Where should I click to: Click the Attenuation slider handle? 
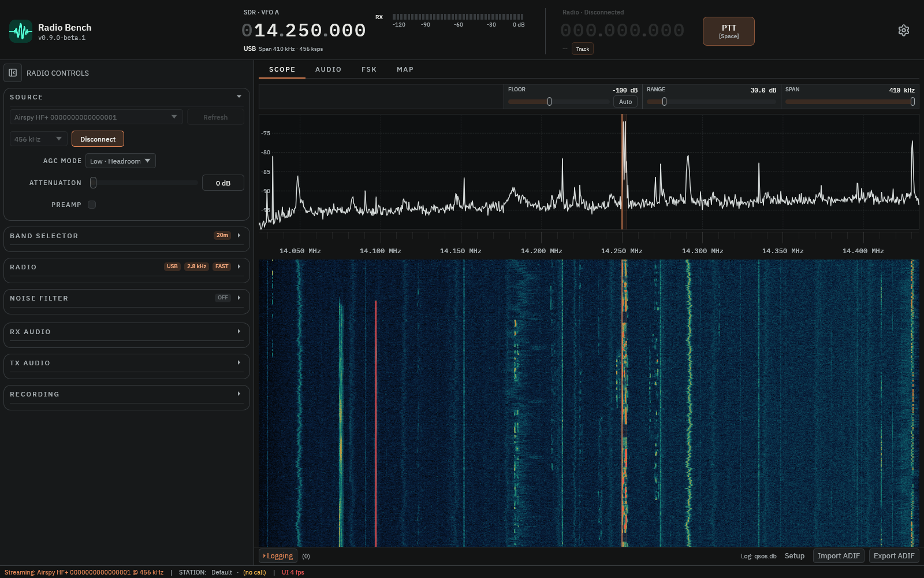tap(93, 183)
